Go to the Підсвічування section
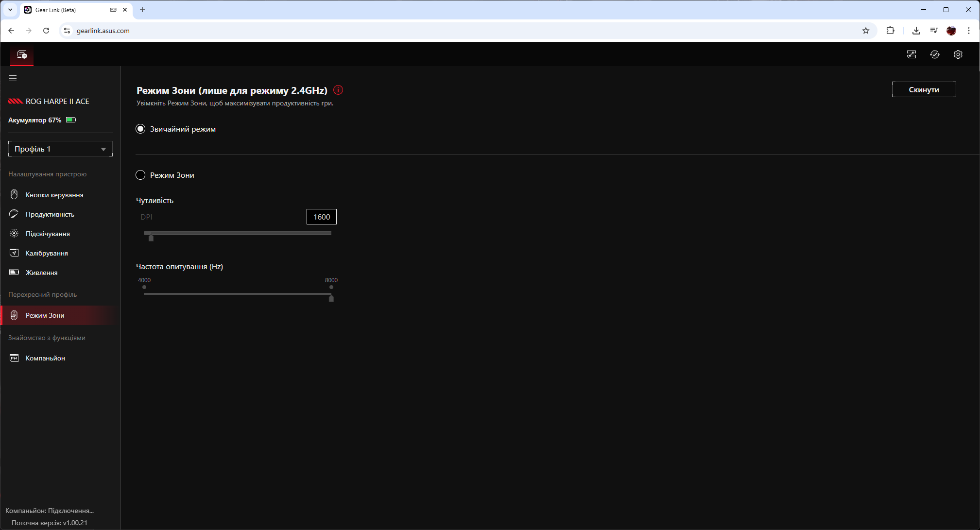 coord(48,234)
